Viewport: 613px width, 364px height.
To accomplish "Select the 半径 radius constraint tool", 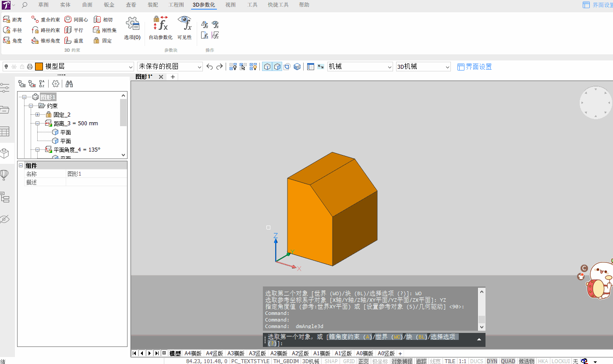I will pyautogui.click(x=12, y=30).
